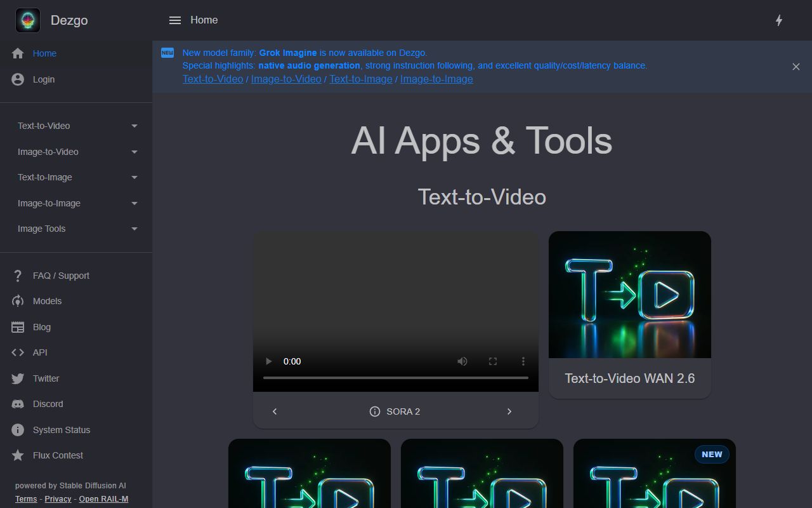Open the hamburger menu in the top bar
812x508 pixels.
(x=174, y=20)
